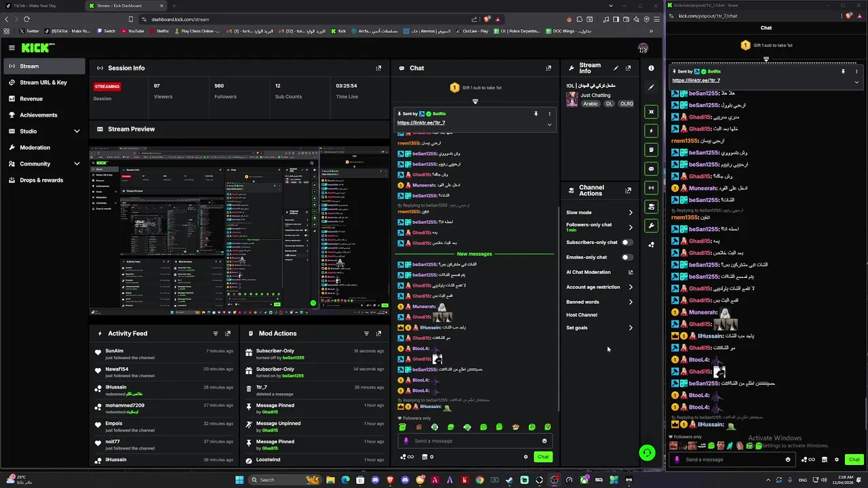Open the shop icon below dashboard chat input
868x488 pixels.
pyautogui.click(x=425, y=457)
